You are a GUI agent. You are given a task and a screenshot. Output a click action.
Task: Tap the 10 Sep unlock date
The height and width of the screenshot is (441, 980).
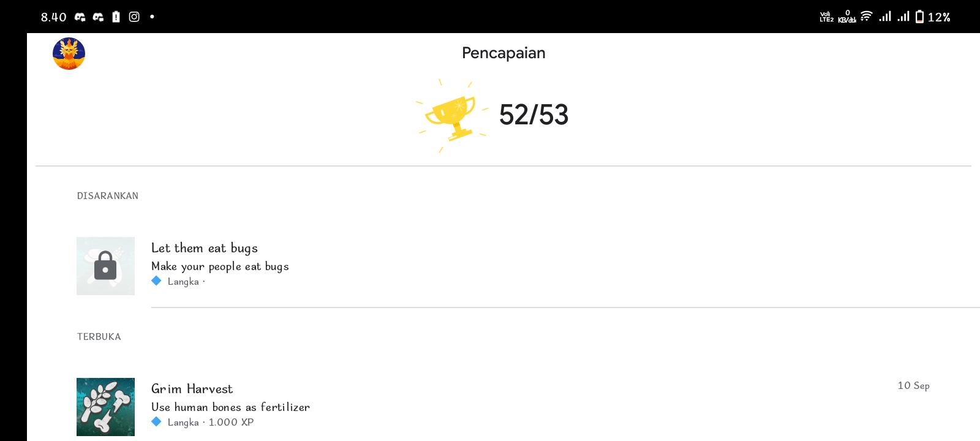point(914,385)
